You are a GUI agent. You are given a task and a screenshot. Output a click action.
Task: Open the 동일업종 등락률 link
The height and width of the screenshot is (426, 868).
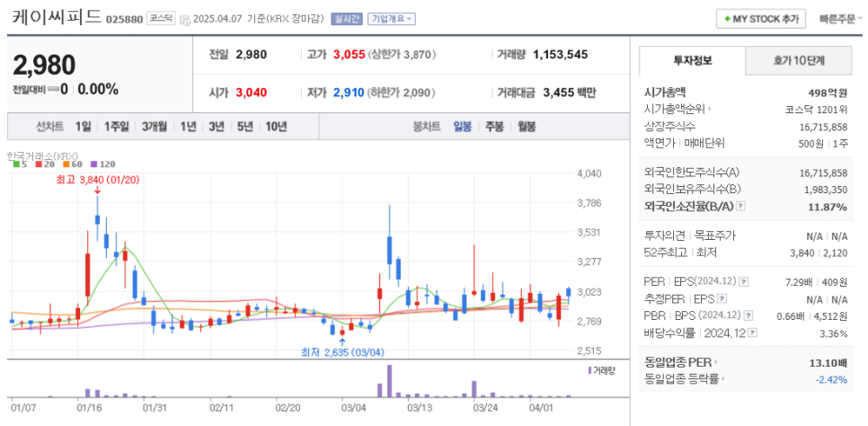coord(684,379)
